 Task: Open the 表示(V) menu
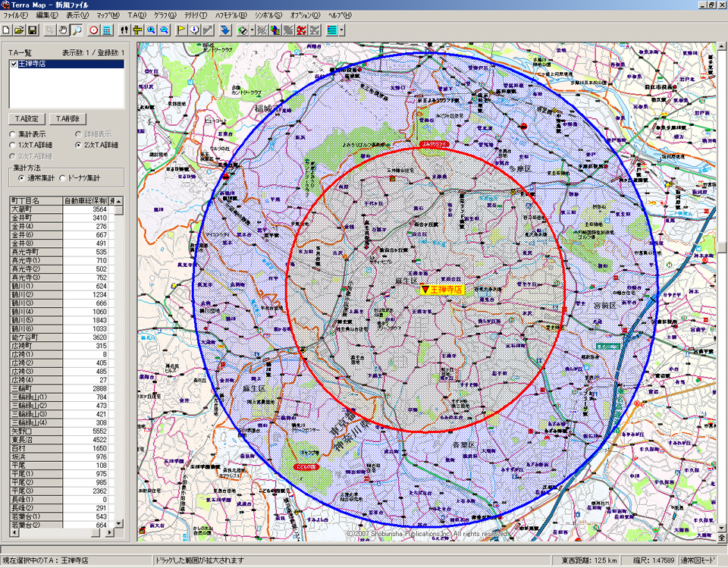pos(77,15)
